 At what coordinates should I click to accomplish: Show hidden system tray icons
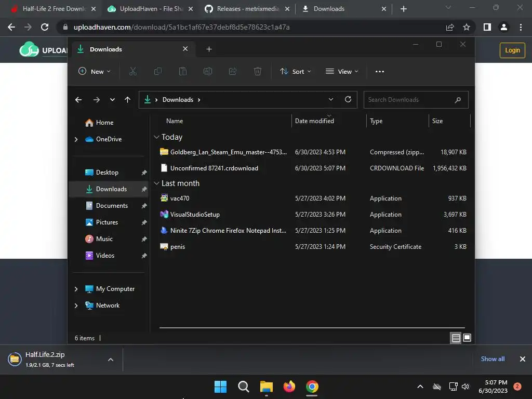tap(420, 387)
